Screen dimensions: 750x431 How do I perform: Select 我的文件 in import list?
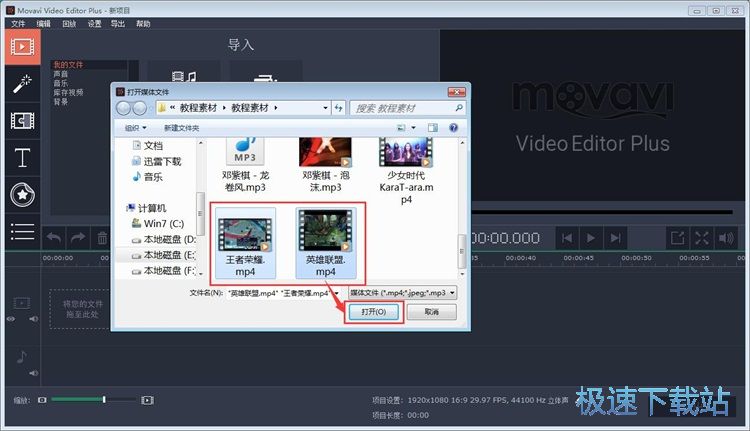pos(68,65)
